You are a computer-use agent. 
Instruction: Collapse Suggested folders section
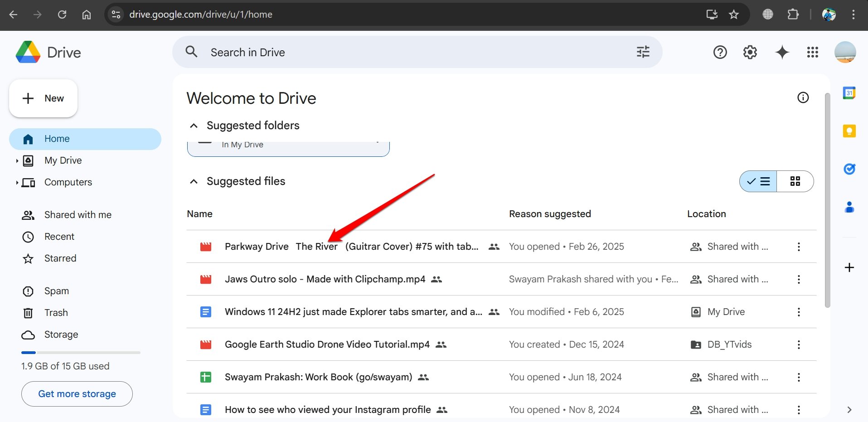tap(194, 126)
